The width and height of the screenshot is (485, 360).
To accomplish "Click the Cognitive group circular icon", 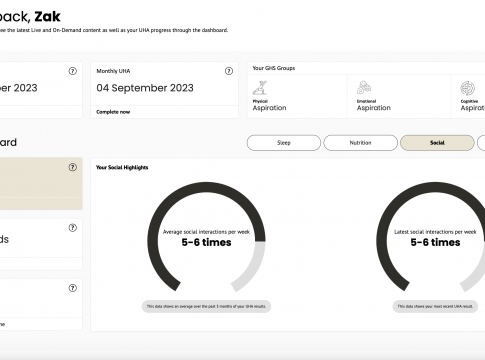I will pyautogui.click(x=468, y=88).
